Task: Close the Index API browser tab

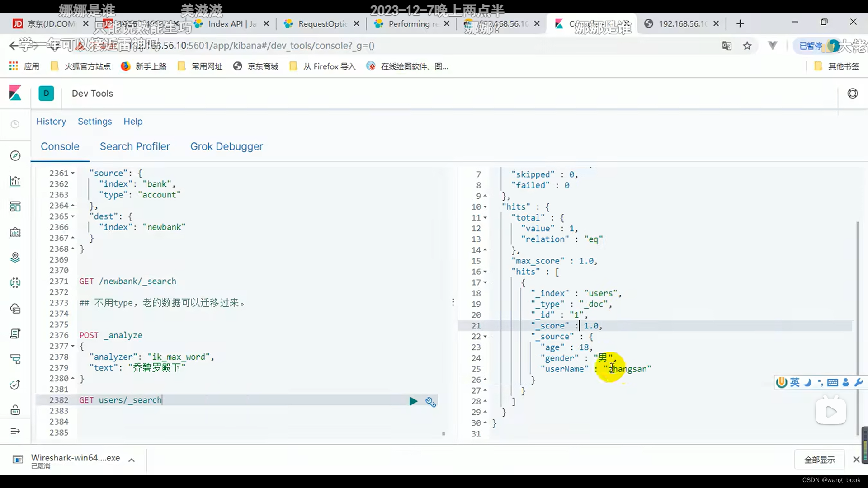Action: click(x=266, y=23)
